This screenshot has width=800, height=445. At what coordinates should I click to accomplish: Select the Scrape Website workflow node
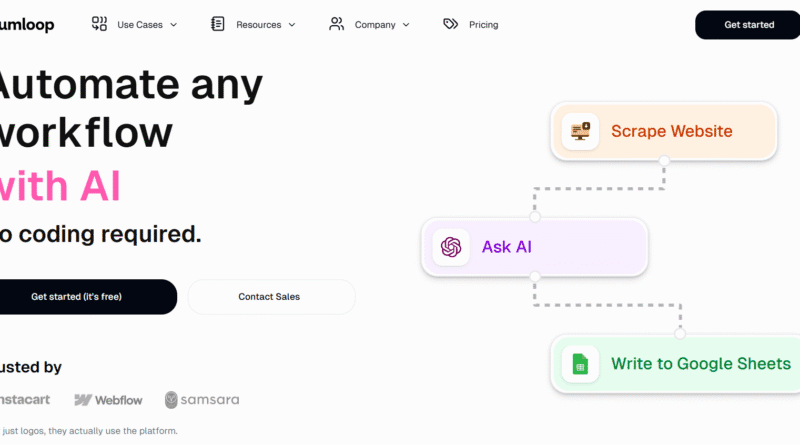point(671,131)
